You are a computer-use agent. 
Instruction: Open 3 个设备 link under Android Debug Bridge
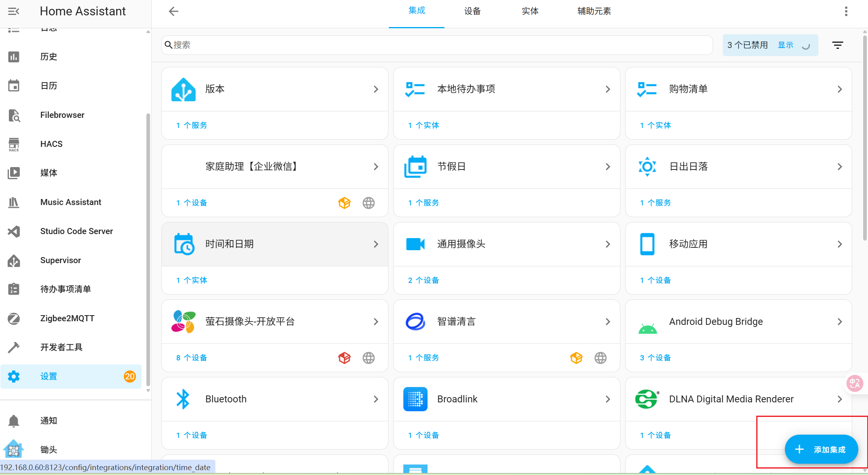pos(655,358)
